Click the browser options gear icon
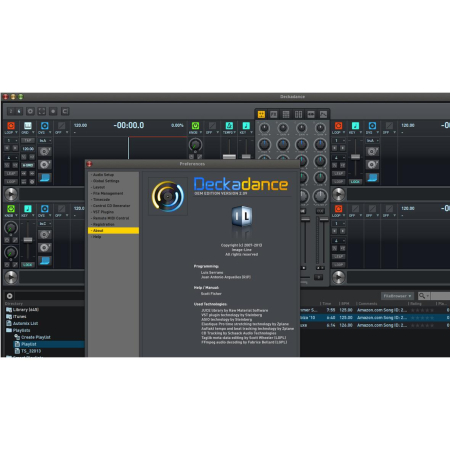450x450 pixels. tap(9, 296)
